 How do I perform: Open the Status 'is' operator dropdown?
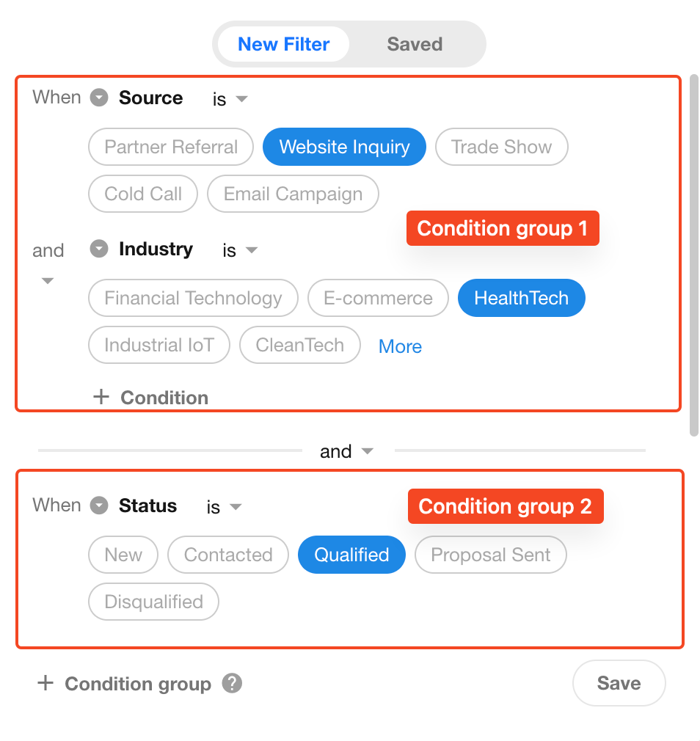coord(224,507)
